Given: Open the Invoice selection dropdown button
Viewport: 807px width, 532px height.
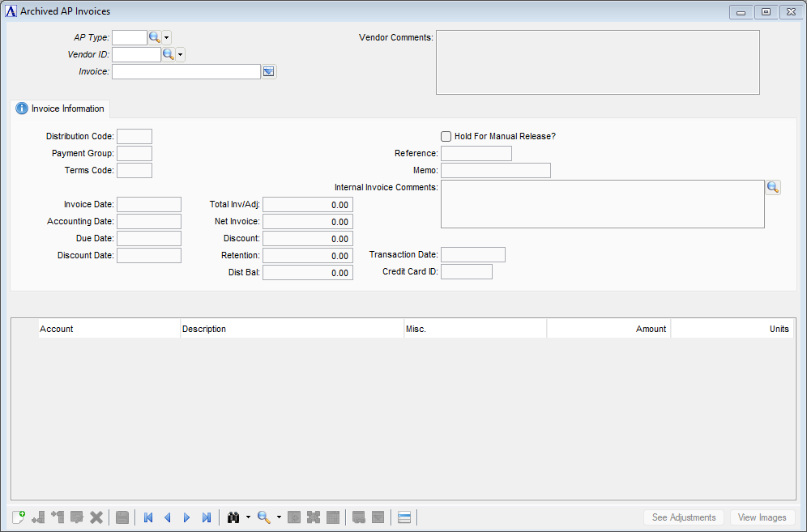Looking at the screenshot, I should pyautogui.click(x=269, y=72).
